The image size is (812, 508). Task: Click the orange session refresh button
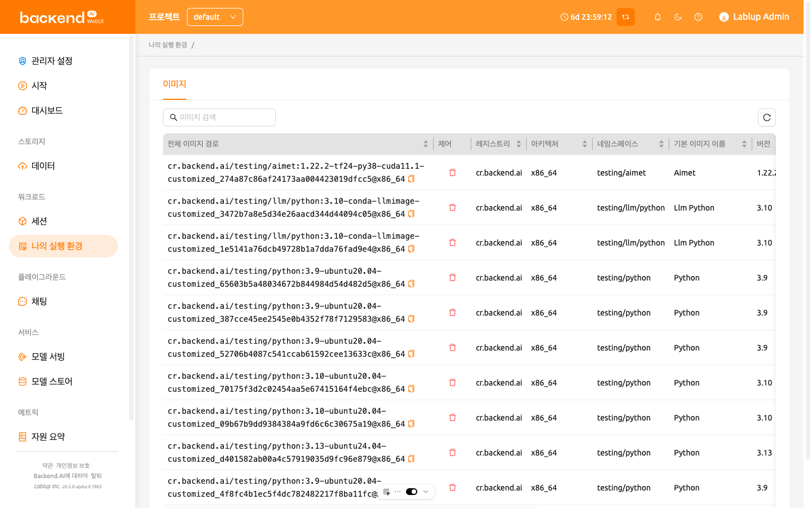(625, 17)
